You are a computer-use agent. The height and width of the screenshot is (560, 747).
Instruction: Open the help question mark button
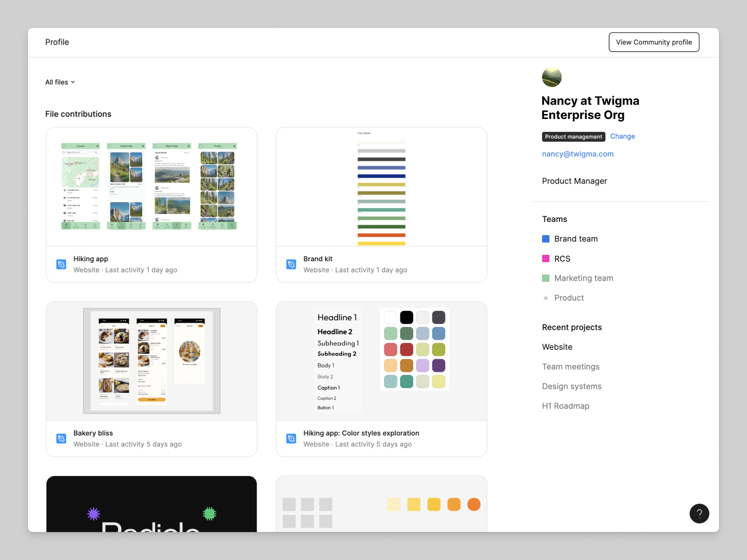pyautogui.click(x=699, y=513)
